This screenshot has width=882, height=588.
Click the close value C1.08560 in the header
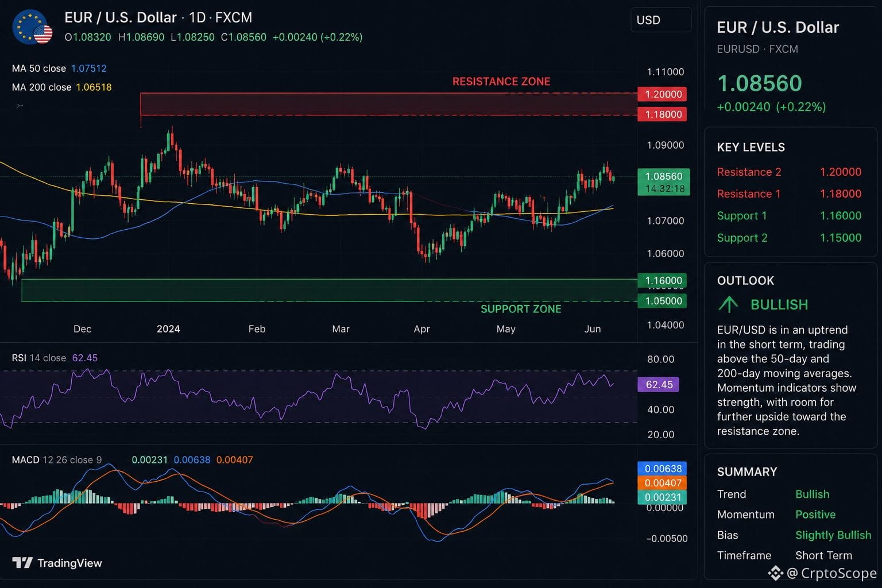coord(243,37)
